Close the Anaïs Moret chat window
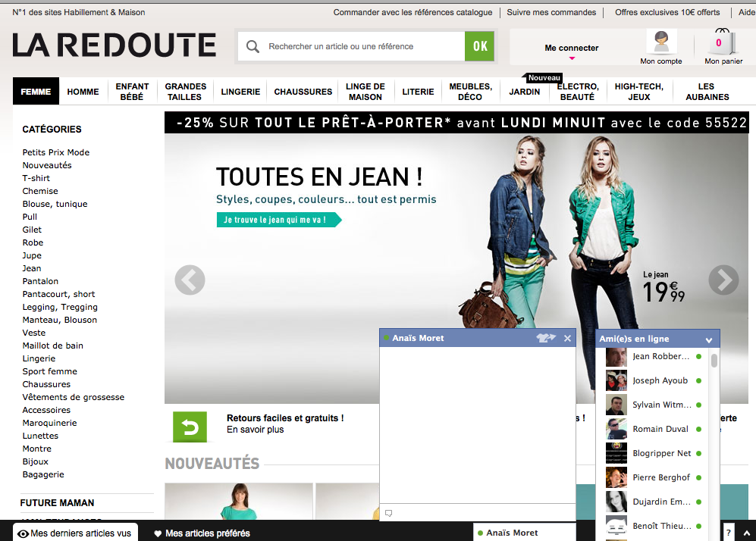756x541 pixels. [567, 338]
